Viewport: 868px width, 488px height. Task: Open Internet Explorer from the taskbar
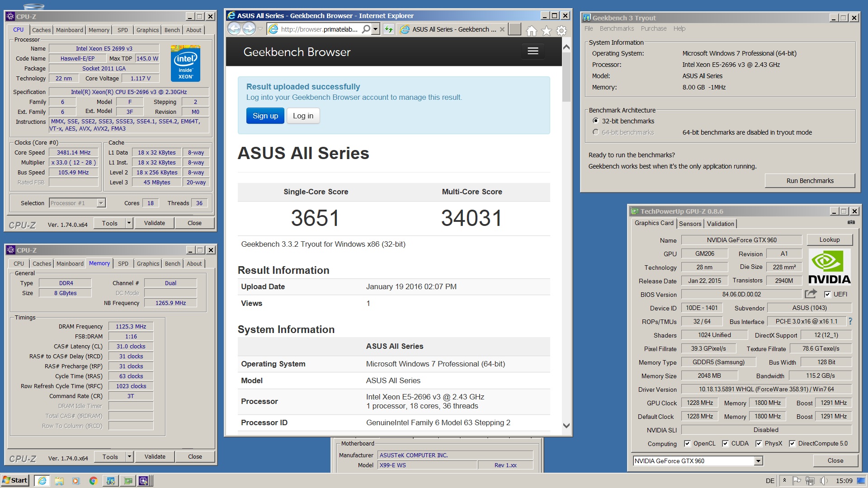(x=42, y=481)
